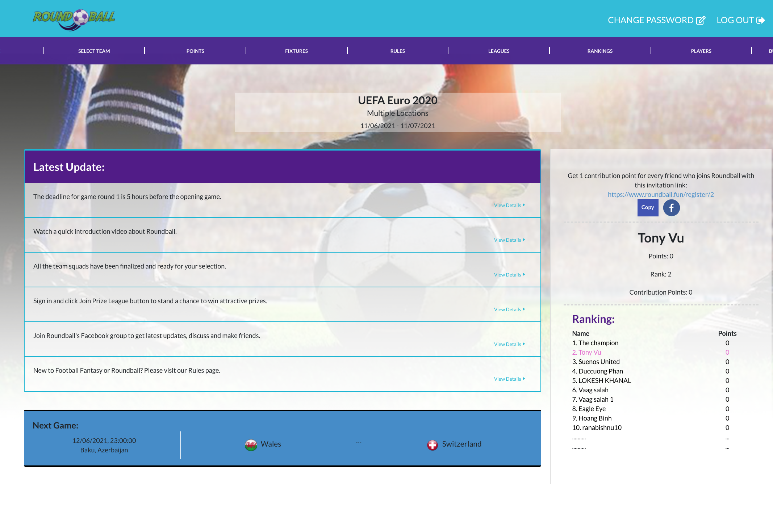Click the Switzerland flag icon
The height and width of the screenshot is (532, 773).
pyautogui.click(x=432, y=445)
